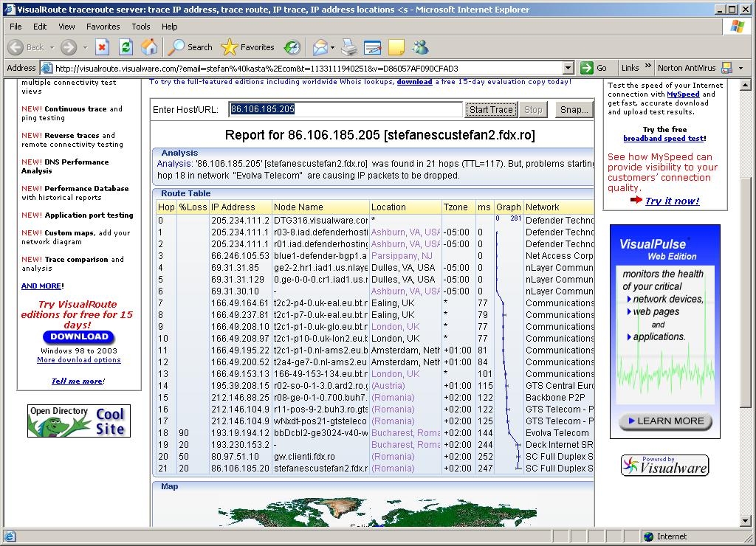Open the Favorites menu
Image resolution: width=756 pixels, height=546 pixels.
pos(103,27)
